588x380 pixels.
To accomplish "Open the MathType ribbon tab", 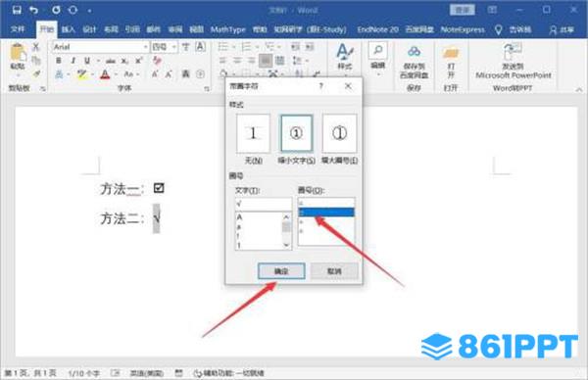I will click(x=227, y=29).
